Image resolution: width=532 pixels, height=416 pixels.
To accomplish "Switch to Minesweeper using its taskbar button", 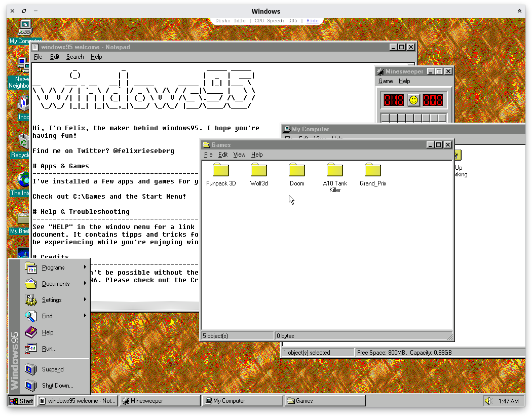I will [x=158, y=401].
